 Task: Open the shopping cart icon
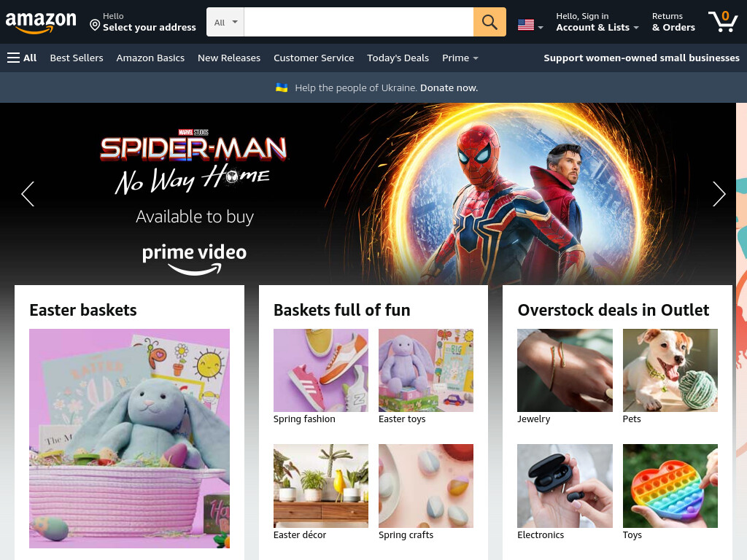723,21
